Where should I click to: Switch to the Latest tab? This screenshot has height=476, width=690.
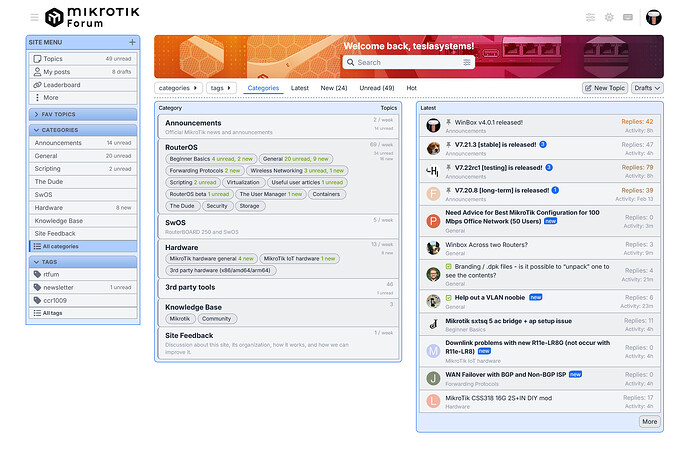tap(300, 88)
